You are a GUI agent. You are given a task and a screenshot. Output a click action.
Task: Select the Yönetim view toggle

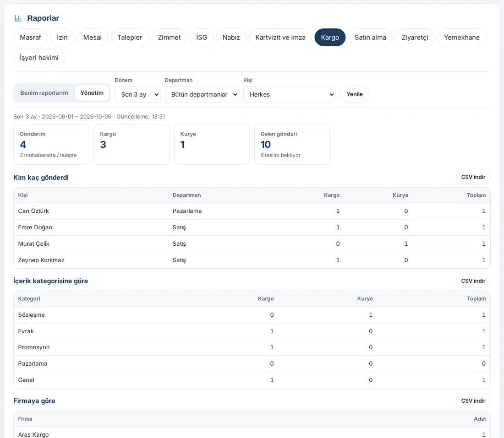92,93
